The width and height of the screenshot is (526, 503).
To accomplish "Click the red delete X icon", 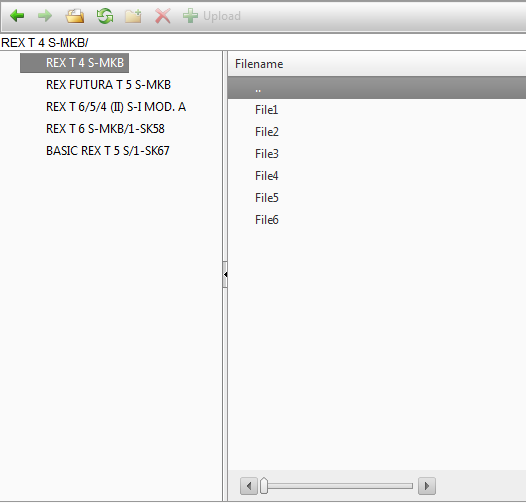I will click(163, 16).
